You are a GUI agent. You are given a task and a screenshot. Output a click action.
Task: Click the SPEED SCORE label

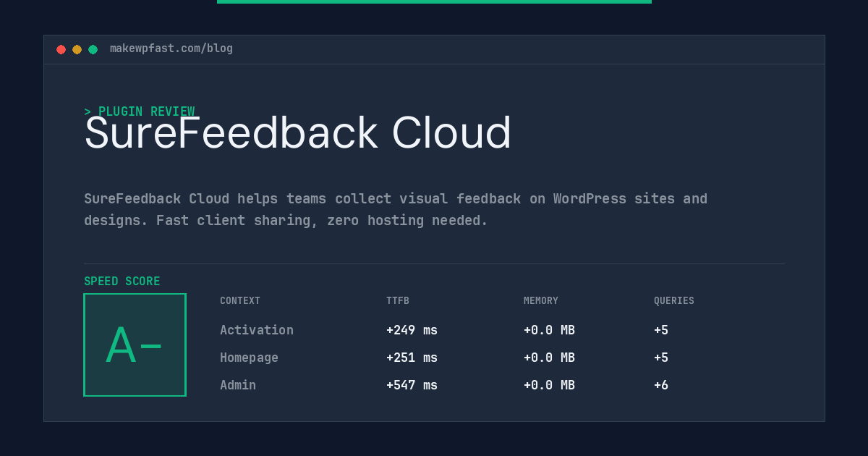tap(122, 282)
